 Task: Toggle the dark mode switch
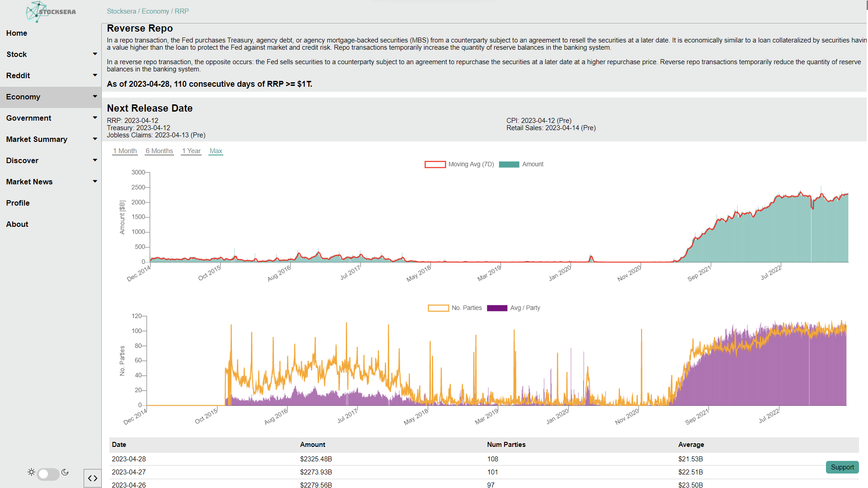[48, 474]
